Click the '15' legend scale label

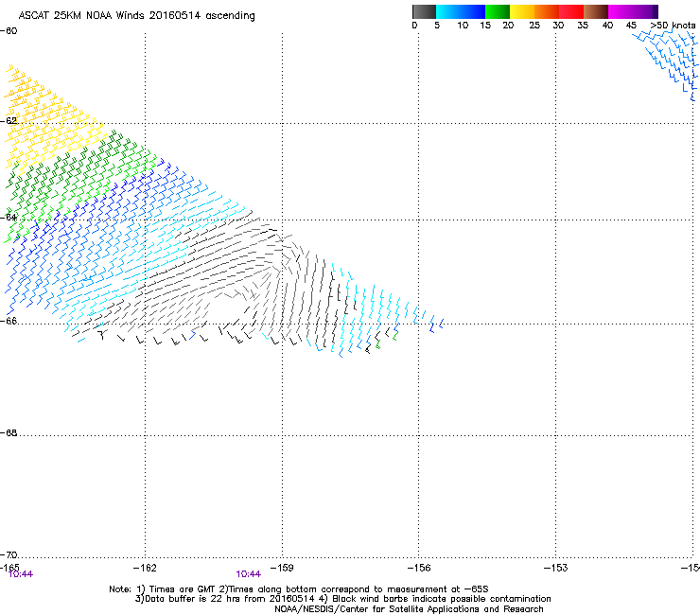point(485,26)
